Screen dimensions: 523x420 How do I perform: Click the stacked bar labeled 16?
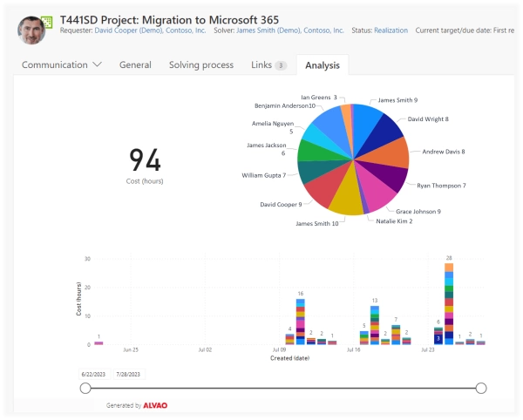pyautogui.click(x=300, y=322)
